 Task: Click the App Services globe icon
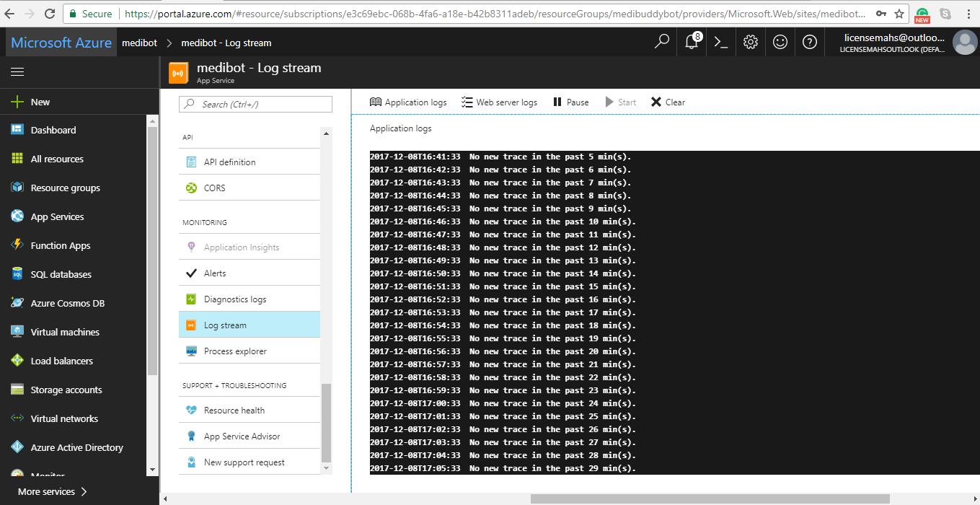coord(17,216)
